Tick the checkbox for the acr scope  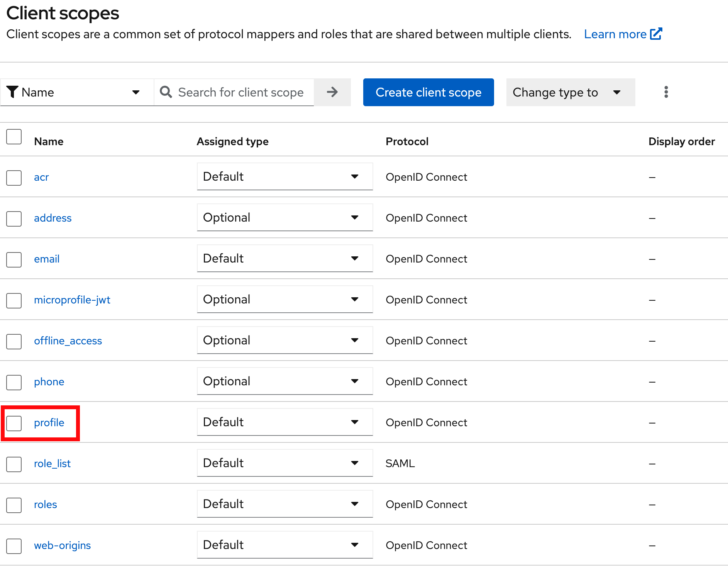tap(14, 178)
